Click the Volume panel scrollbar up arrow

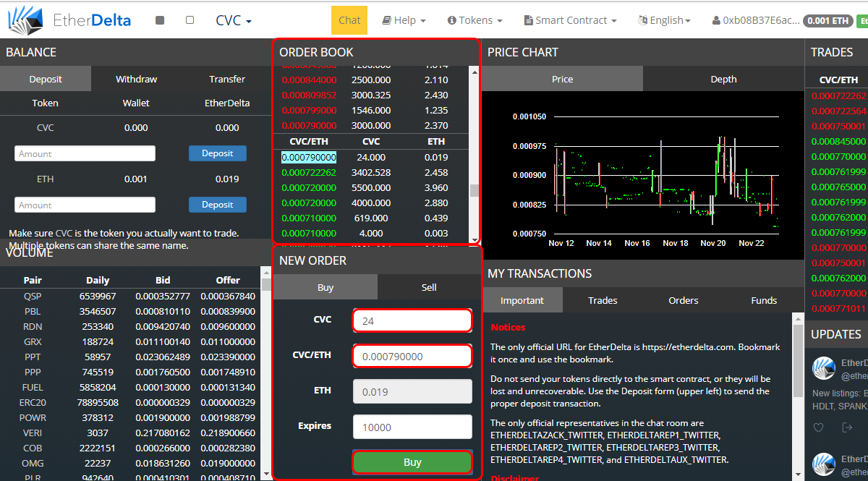266,272
